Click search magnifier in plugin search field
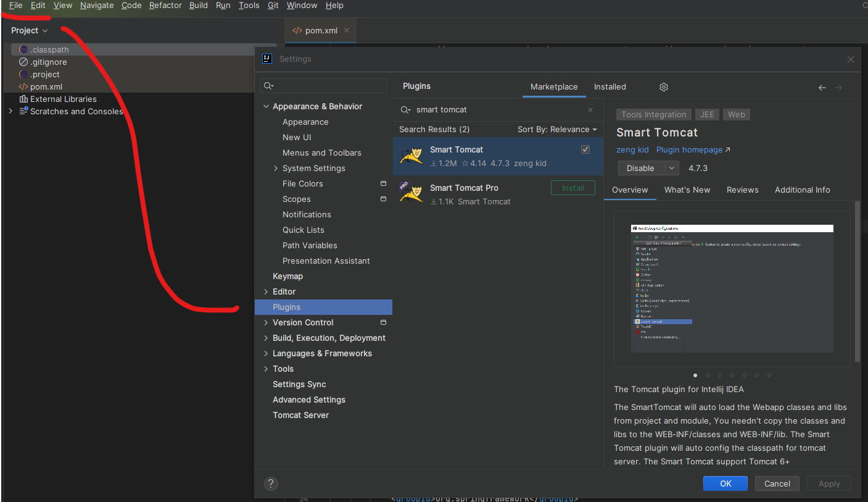Viewport: 868px width, 502px height. pyautogui.click(x=405, y=110)
